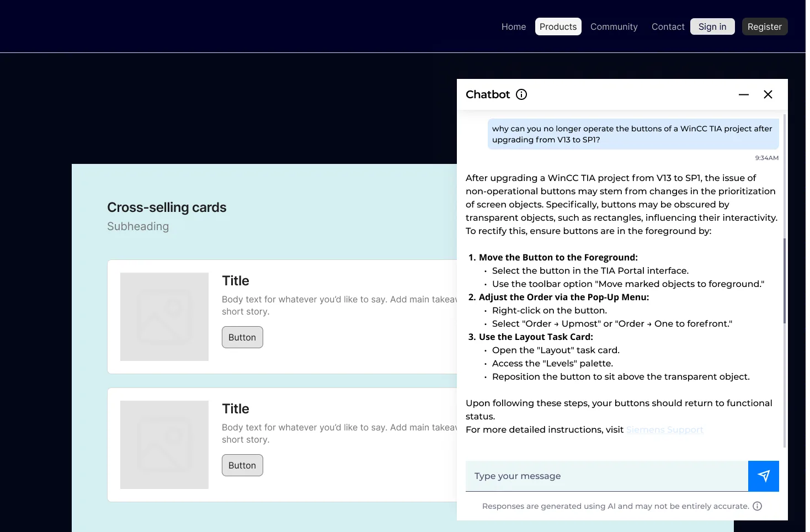The width and height of the screenshot is (810, 532).
Task: Click the first card's Title heading
Action: (236, 281)
